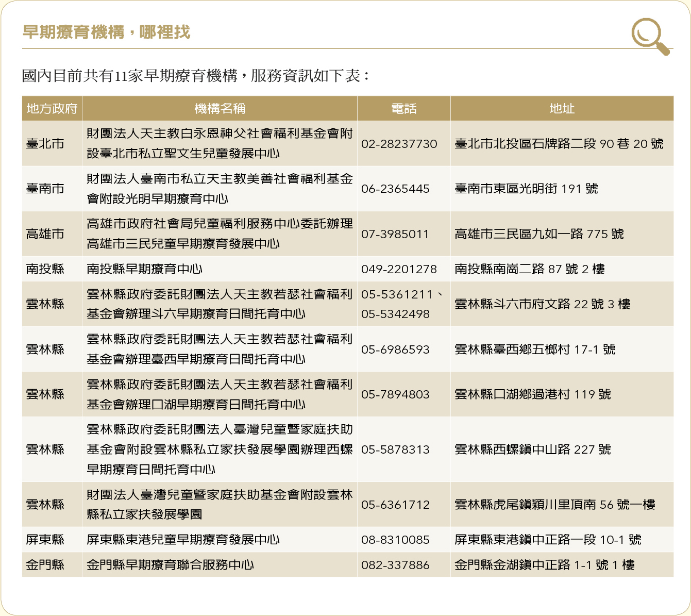Select the 地方政府 column header
The image size is (691, 616).
(x=52, y=109)
